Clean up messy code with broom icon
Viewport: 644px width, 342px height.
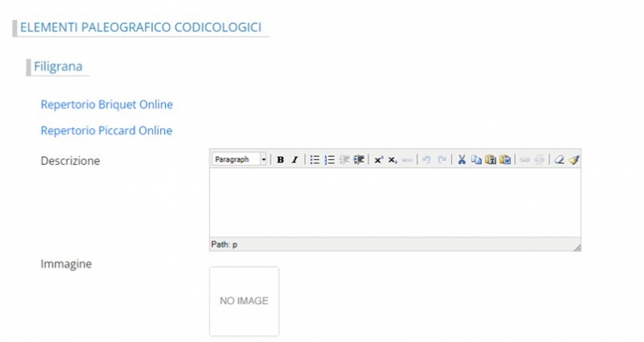(573, 160)
